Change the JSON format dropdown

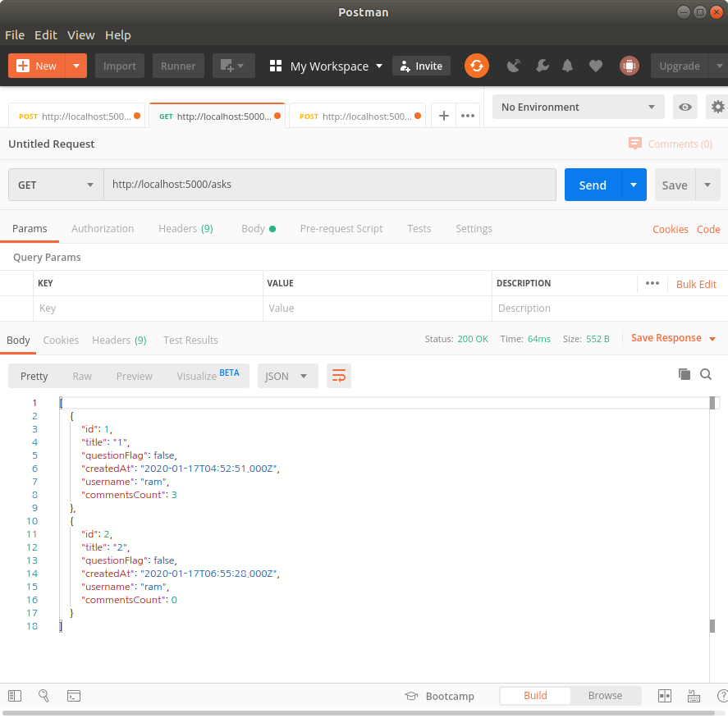(x=288, y=376)
